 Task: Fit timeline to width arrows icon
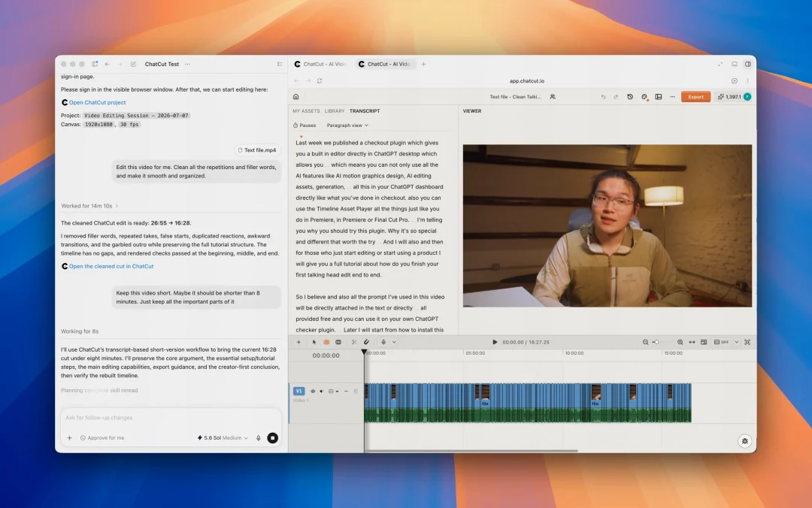692,342
